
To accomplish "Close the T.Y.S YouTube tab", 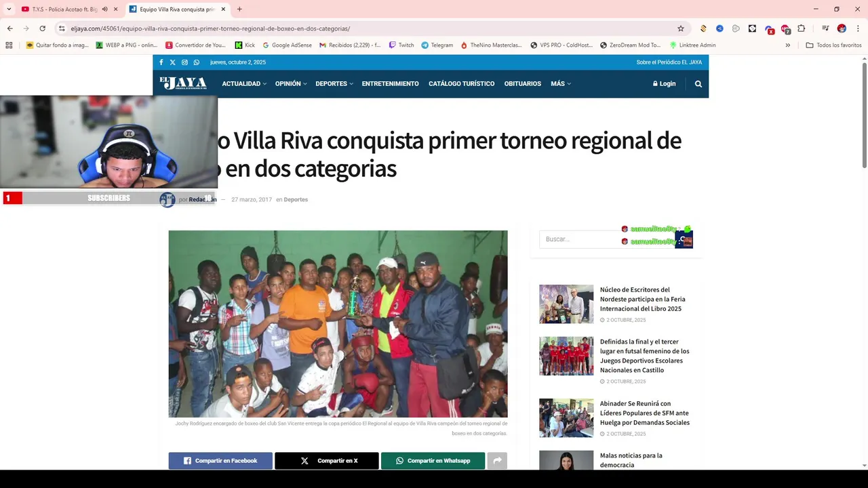I will coord(115,9).
